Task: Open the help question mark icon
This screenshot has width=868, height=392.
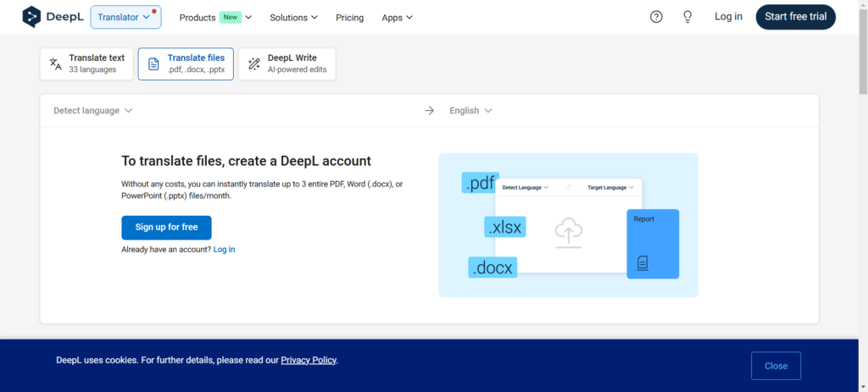Action: tap(656, 17)
